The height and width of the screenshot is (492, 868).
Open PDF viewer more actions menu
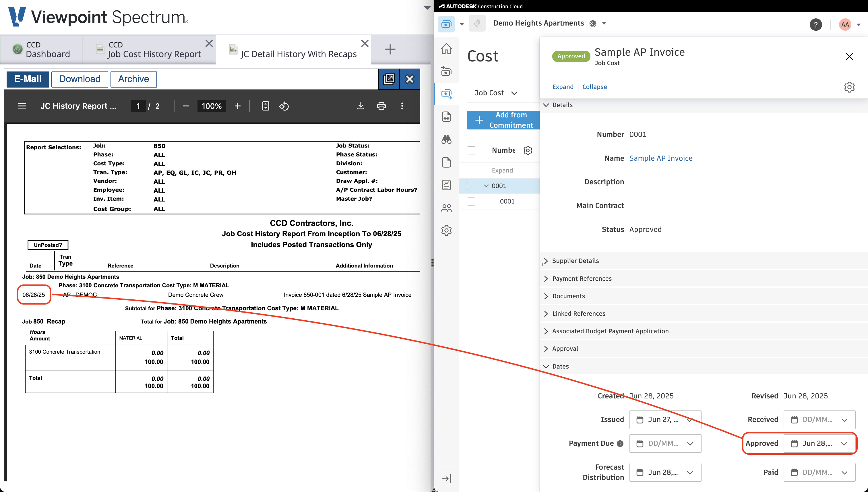click(402, 106)
